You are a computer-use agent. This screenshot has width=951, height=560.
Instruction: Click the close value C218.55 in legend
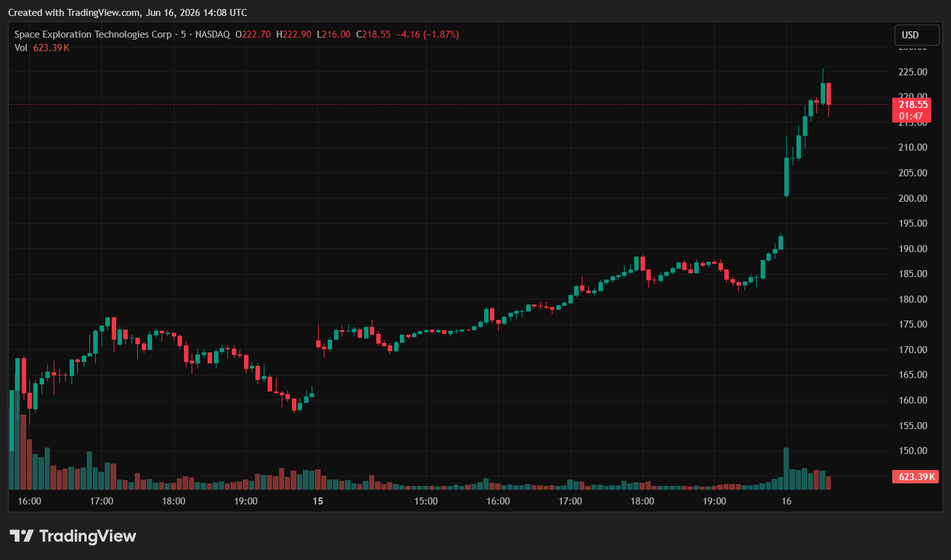(x=373, y=34)
